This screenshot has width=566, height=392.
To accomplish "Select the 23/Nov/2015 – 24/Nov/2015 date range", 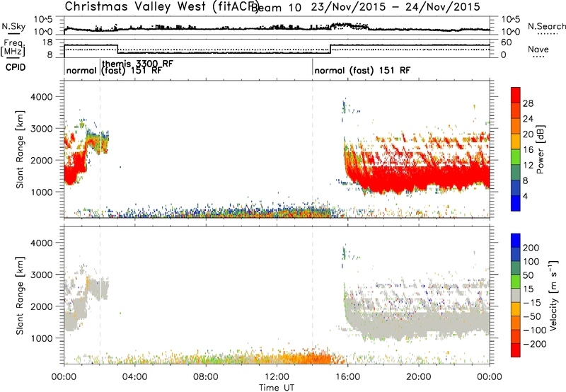I will click(x=395, y=7).
